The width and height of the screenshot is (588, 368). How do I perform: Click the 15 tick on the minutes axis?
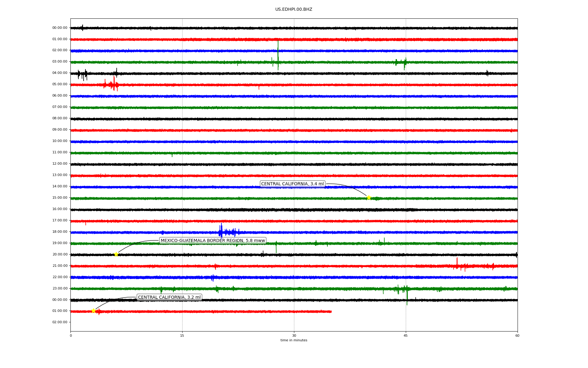click(x=182, y=335)
